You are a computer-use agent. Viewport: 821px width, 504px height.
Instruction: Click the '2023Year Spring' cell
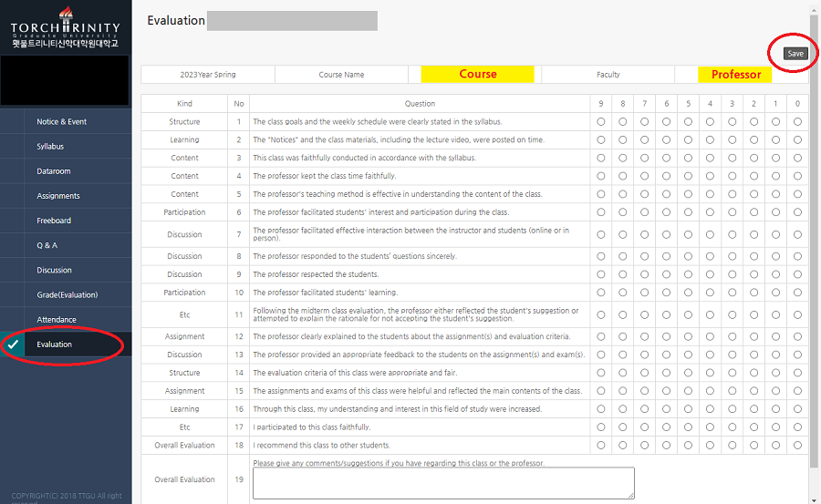[208, 75]
